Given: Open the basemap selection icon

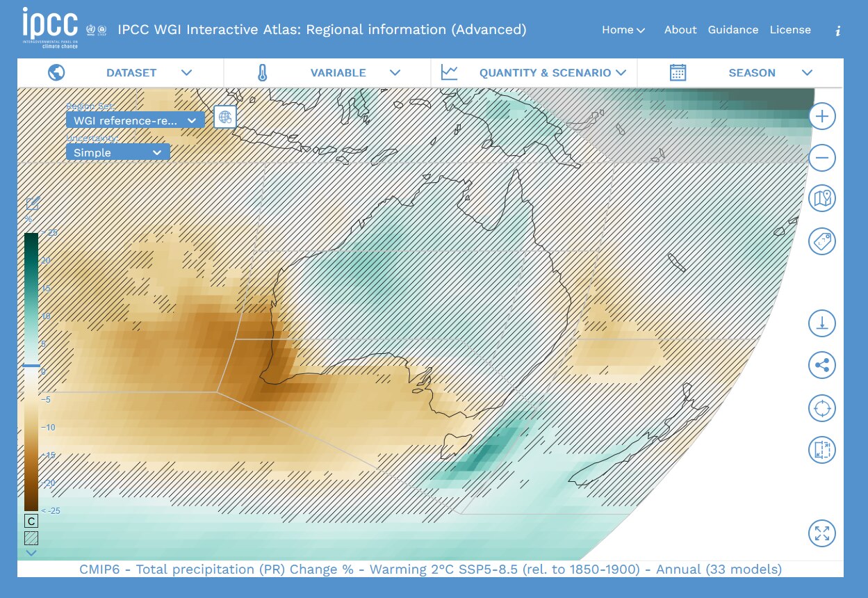Looking at the screenshot, I should pyautogui.click(x=821, y=198).
